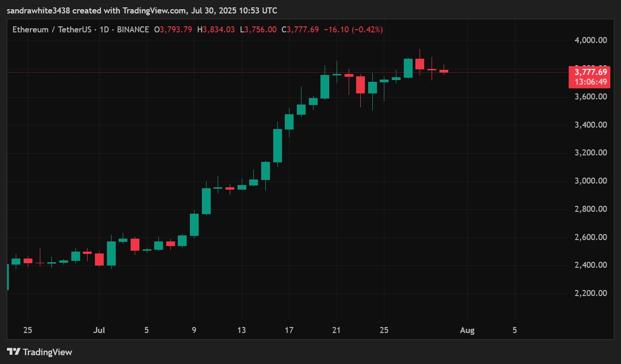The image size is (621, 364).
Task: Click the open value O3,793.79
Action: (x=173, y=30)
